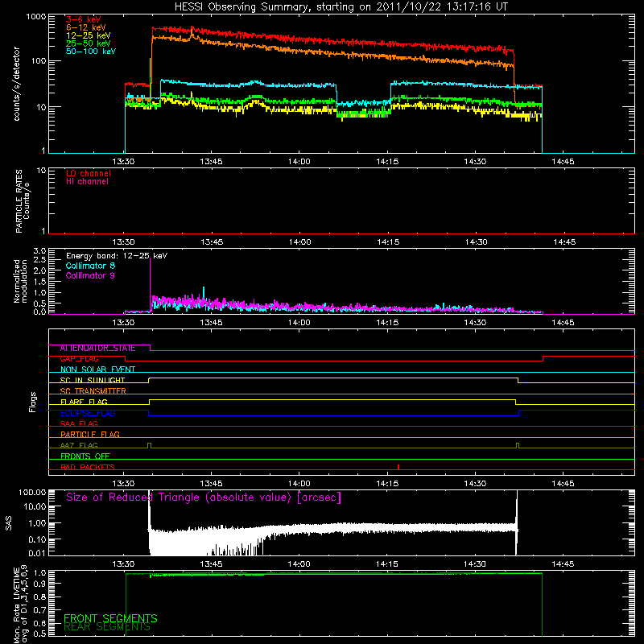Select the 6-12 keV legend label
Screen dimensions: 644x644
coord(86,27)
